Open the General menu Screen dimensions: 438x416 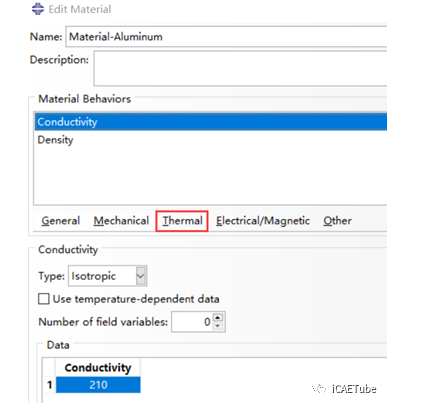[x=61, y=221]
